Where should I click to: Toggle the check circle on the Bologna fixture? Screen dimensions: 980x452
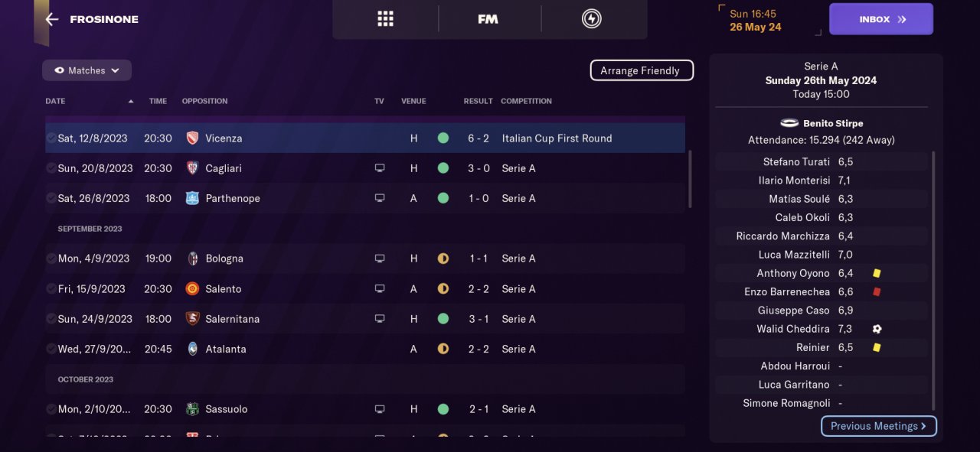point(51,259)
